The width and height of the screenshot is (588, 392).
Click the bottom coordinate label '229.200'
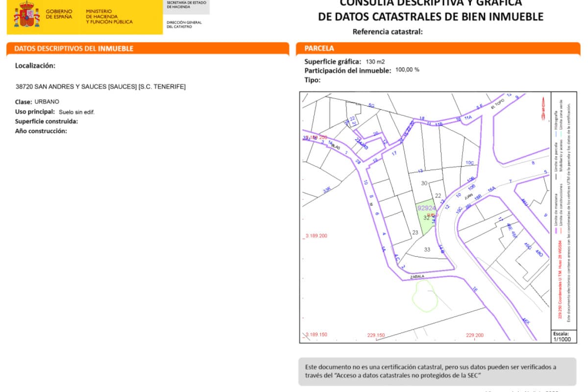pos(475,335)
